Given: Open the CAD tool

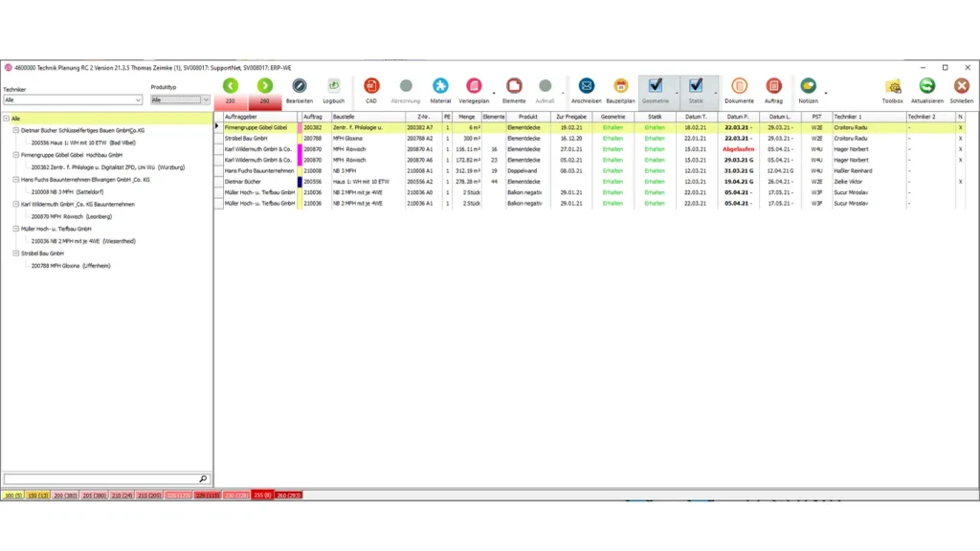Looking at the screenshot, I should tap(371, 87).
